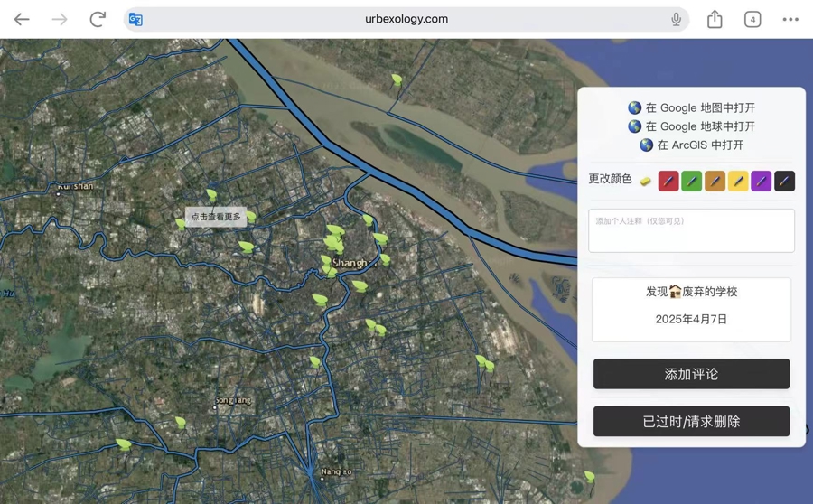Select the green leaf marker near Songjiang

[182, 422]
